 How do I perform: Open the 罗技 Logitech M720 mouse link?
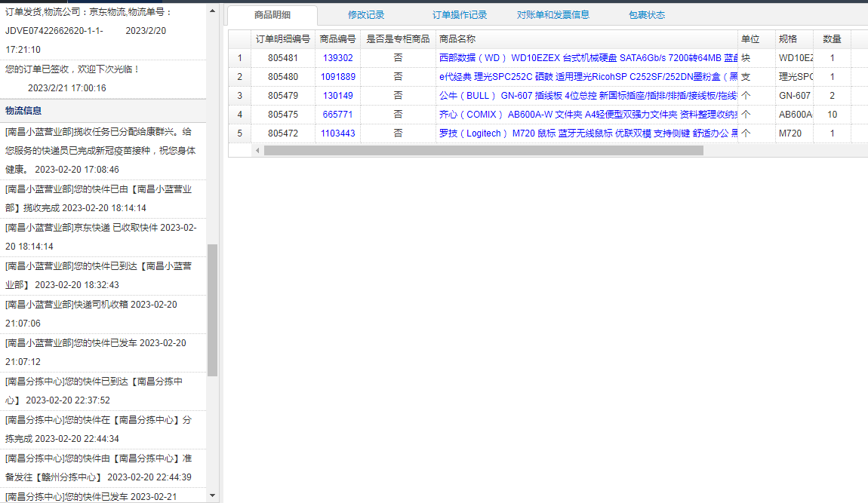click(x=588, y=133)
